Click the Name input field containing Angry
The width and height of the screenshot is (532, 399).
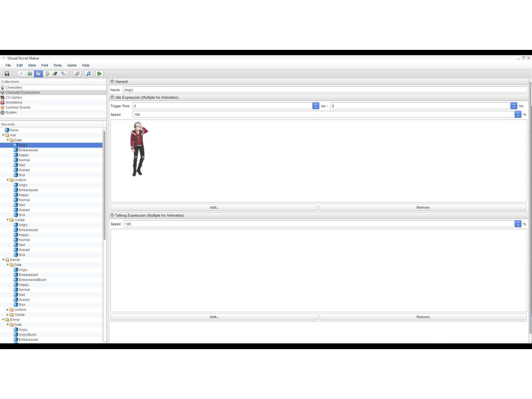tap(325, 90)
